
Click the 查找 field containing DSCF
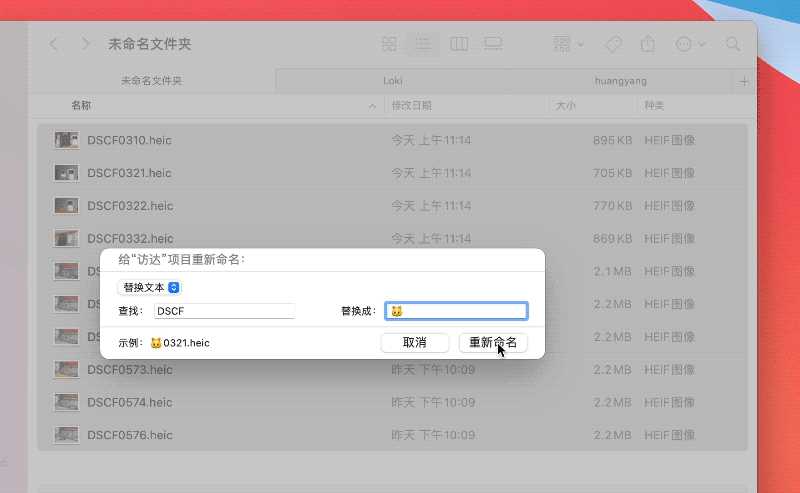(x=224, y=311)
